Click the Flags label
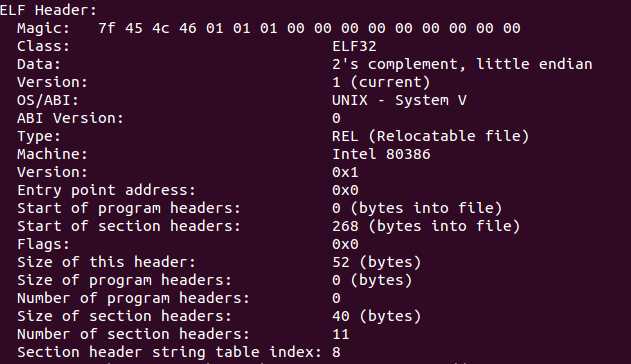The width and height of the screenshot is (631, 364). point(43,244)
